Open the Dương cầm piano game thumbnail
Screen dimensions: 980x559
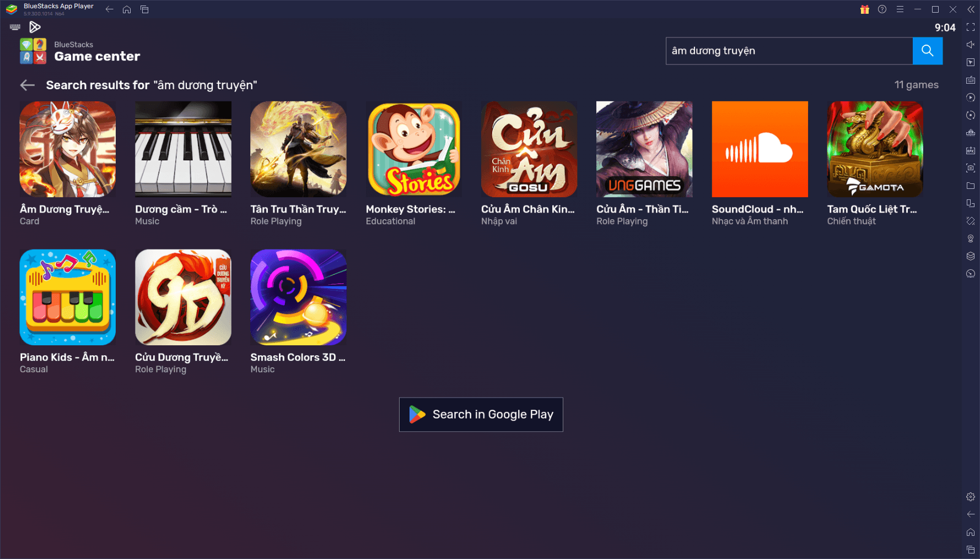pyautogui.click(x=183, y=149)
